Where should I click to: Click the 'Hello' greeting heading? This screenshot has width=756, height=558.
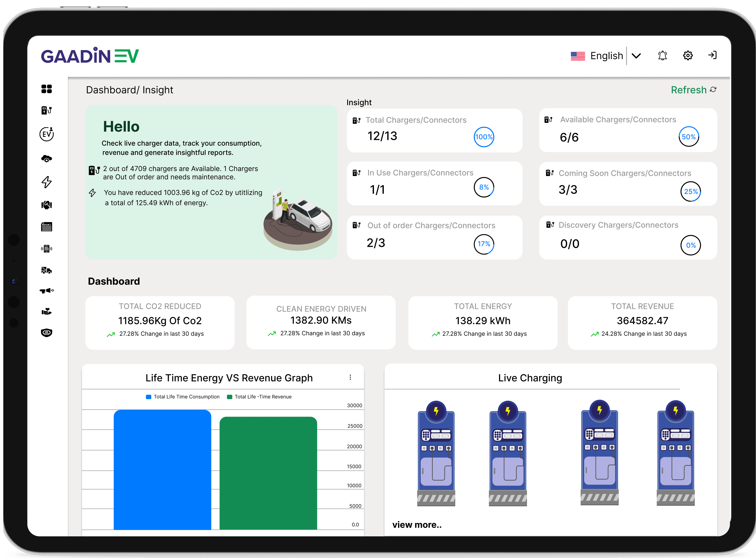point(121,127)
